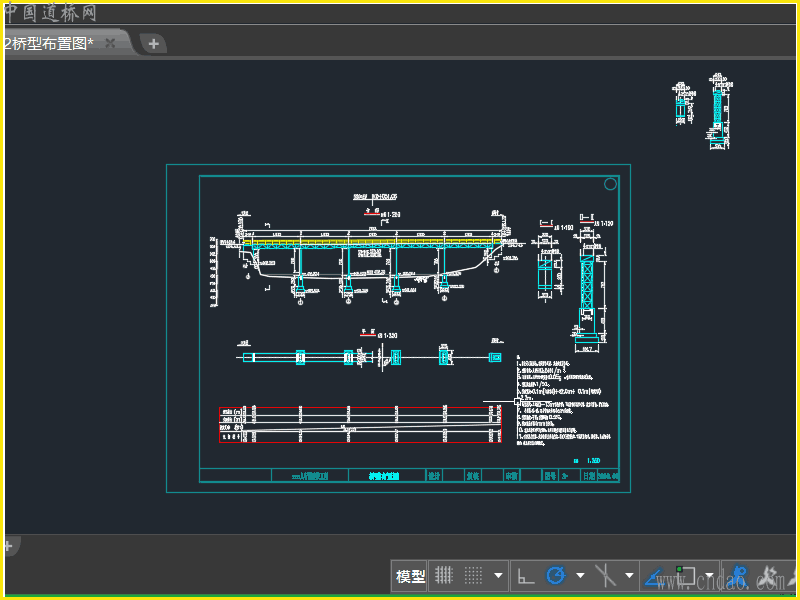This screenshot has width=800, height=600.
Task: Toggle ortho mode right-angle icon
Action: click(525, 576)
